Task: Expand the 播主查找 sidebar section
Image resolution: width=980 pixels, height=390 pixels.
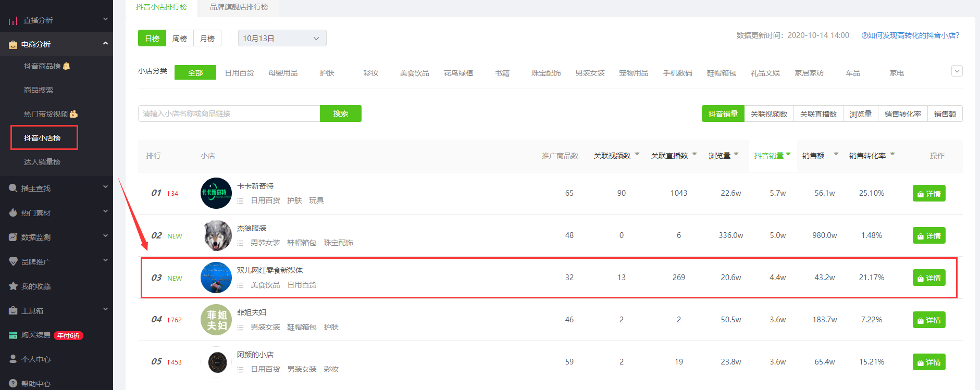Action: tap(105, 187)
